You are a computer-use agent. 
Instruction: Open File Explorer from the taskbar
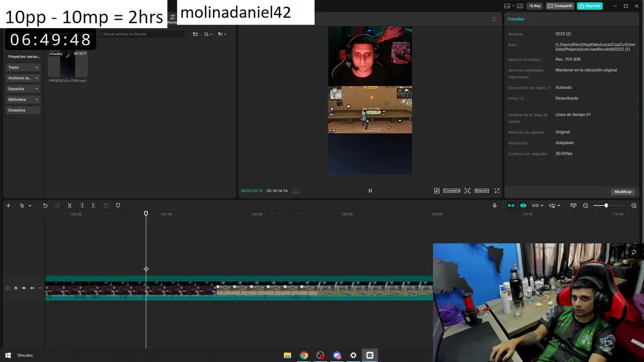tap(287, 355)
